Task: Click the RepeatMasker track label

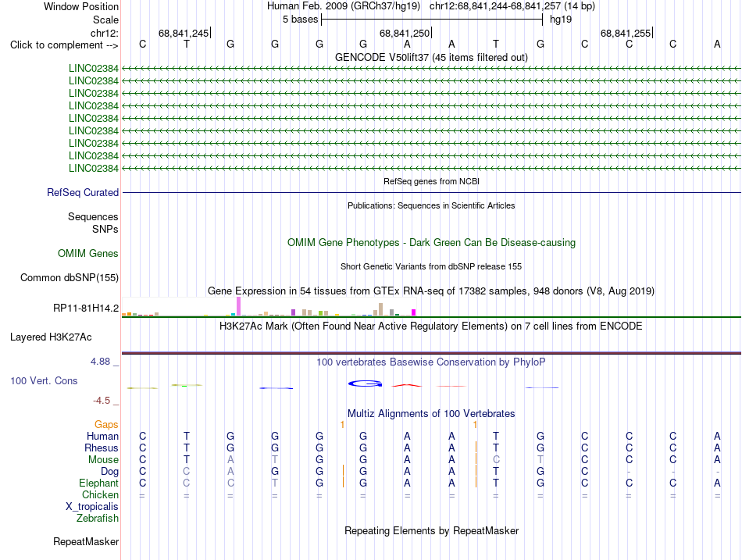Action: coord(86,541)
